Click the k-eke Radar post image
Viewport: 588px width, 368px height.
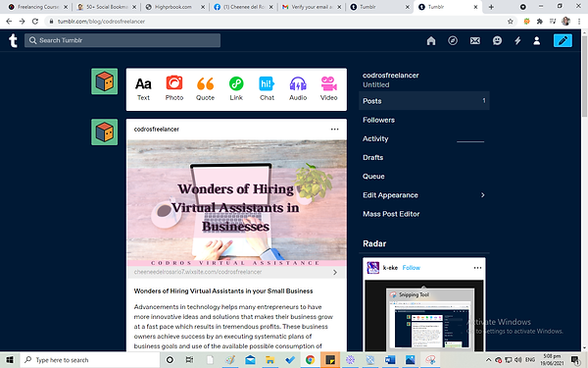pos(423,315)
